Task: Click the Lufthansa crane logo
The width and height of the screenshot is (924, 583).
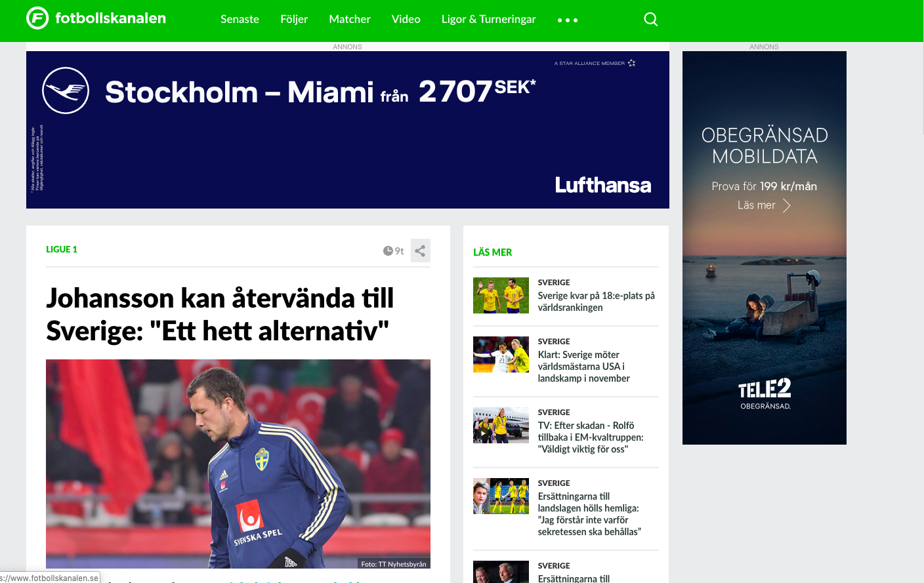Action: click(66, 90)
